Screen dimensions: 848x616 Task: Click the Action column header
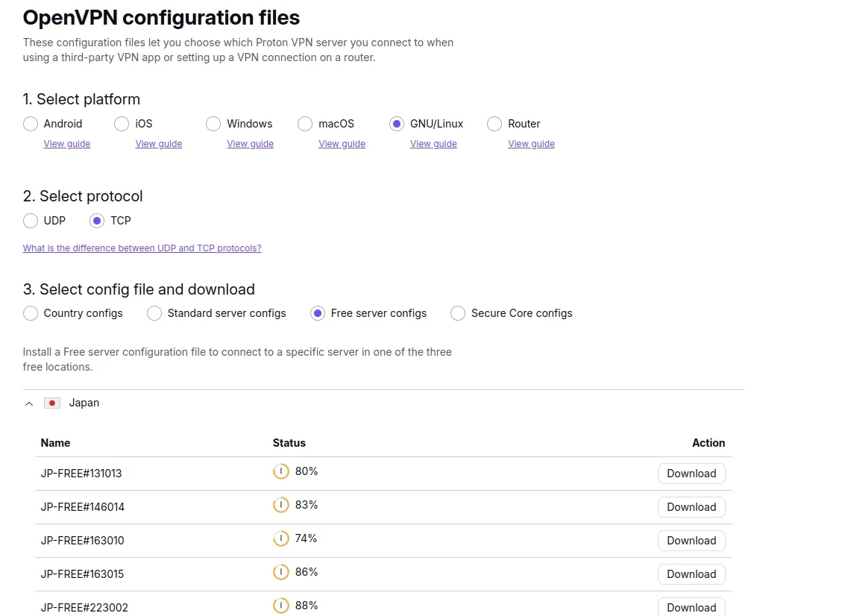click(709, 443)
